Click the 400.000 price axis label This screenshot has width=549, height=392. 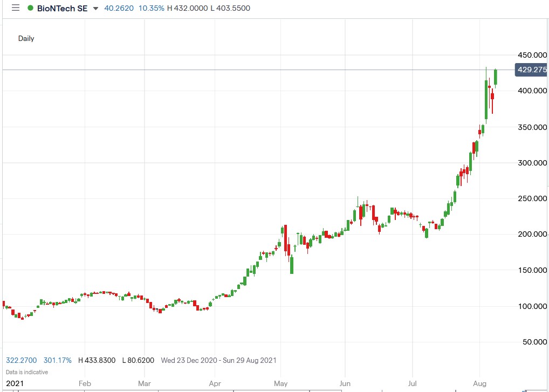(532, 91)
